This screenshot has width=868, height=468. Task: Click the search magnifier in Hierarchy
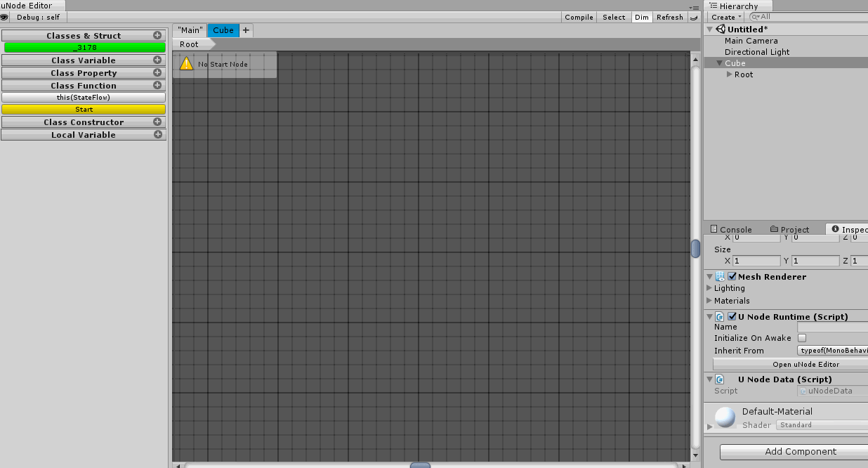click(754, 16)
